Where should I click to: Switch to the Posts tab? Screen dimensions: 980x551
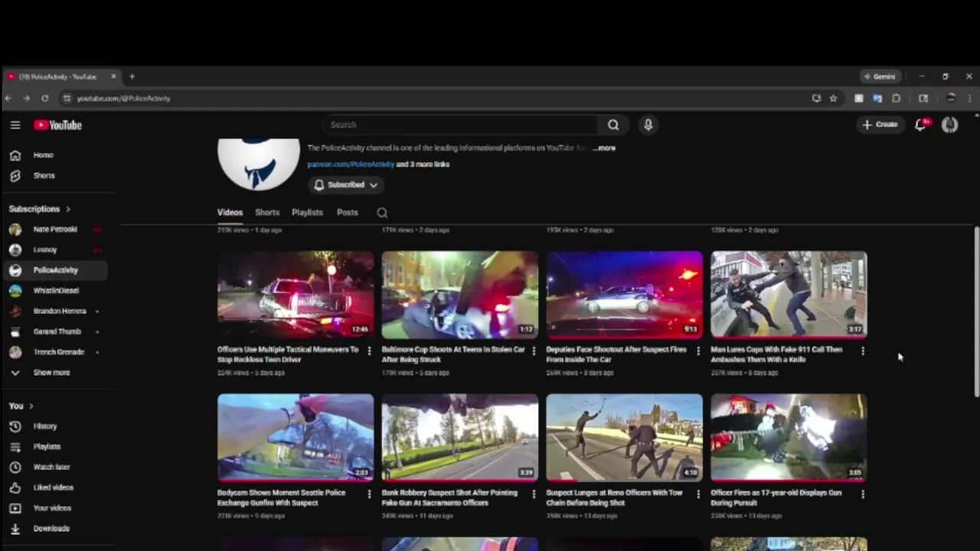[x=348, y=213]
